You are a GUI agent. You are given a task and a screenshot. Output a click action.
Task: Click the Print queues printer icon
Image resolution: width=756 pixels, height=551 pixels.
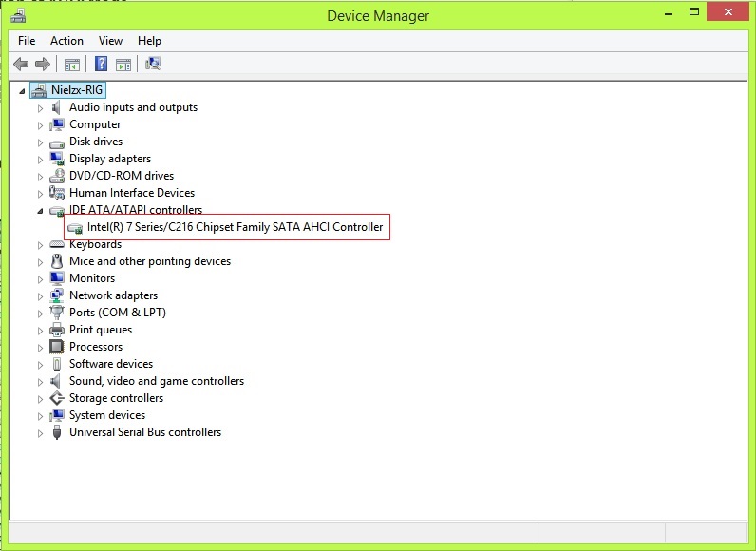click(57, 330)
